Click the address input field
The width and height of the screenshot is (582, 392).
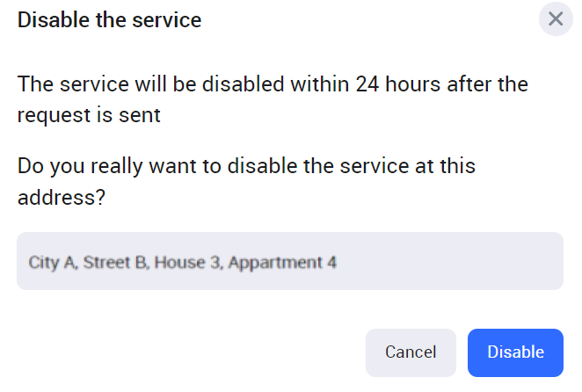coord(290,262)
